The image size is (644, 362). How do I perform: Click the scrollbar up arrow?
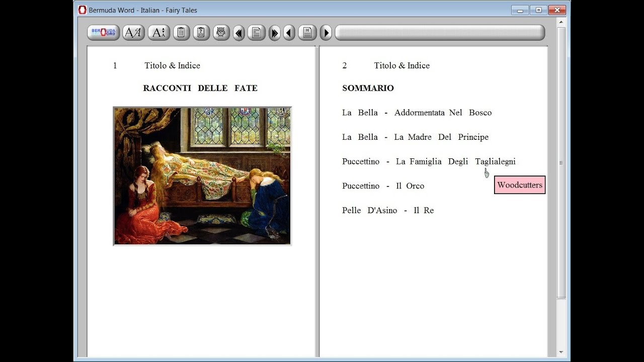pyautogui.click(x=561, y=22)
